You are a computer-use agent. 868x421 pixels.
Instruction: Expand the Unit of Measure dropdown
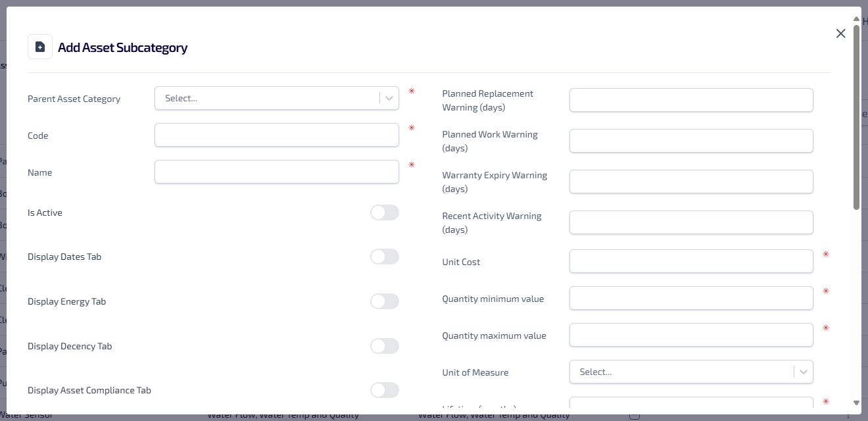(681, 372)
